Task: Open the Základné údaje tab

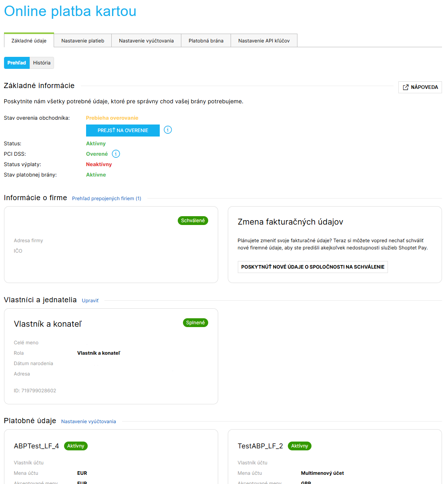Action: pyautogui.click(x=29, y=40)
